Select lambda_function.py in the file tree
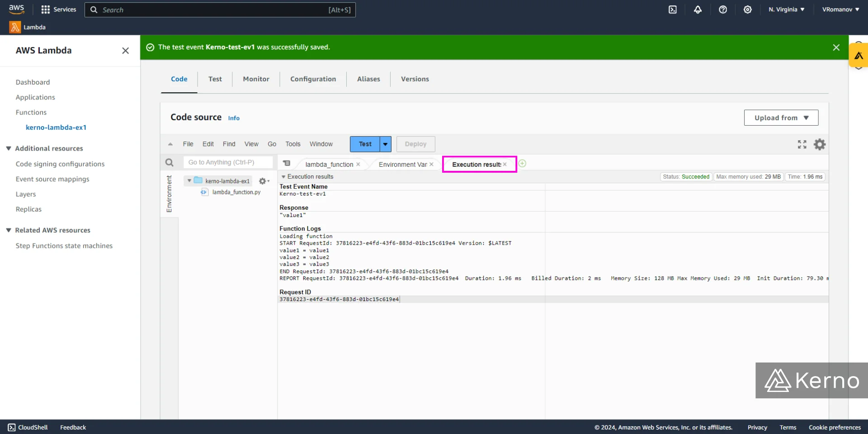 pyautogui.click(x=236, y=192)
